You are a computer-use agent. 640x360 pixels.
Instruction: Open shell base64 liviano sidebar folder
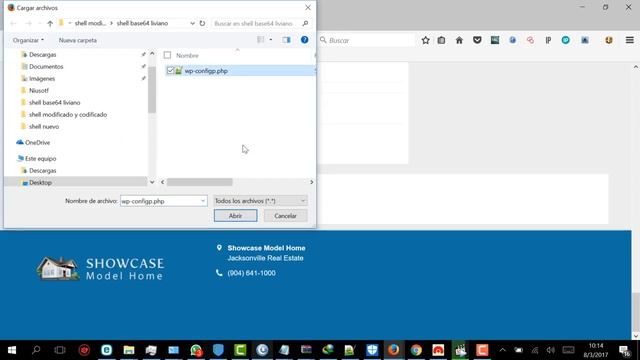(54, 102)
